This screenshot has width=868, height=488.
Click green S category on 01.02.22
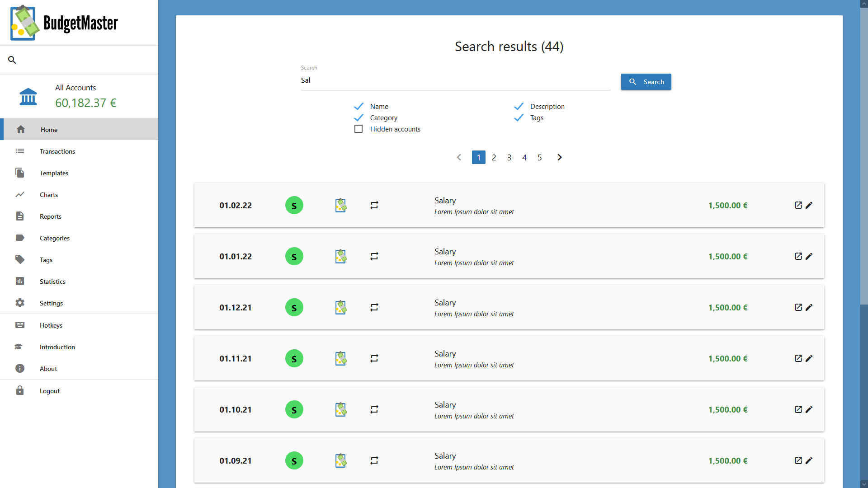click(294, 205)
